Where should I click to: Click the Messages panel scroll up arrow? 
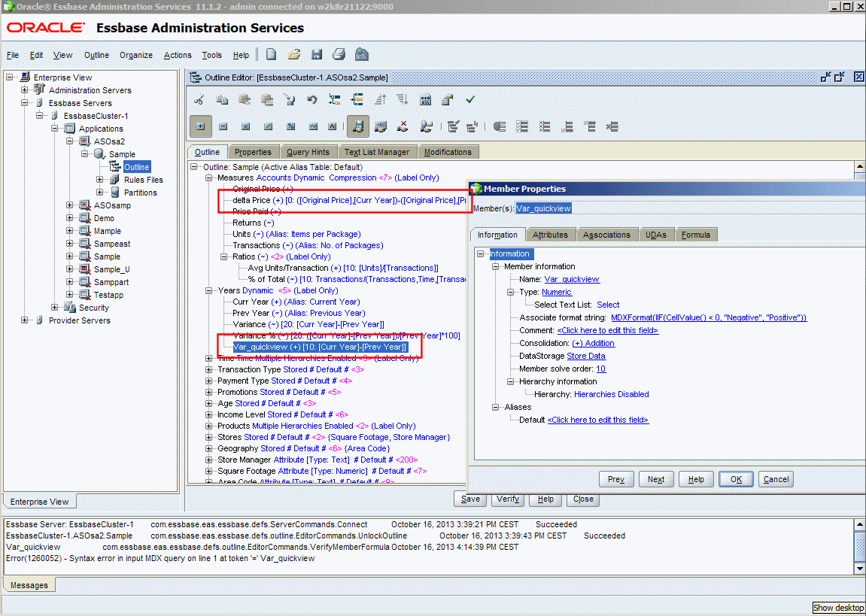pos(860,523)
